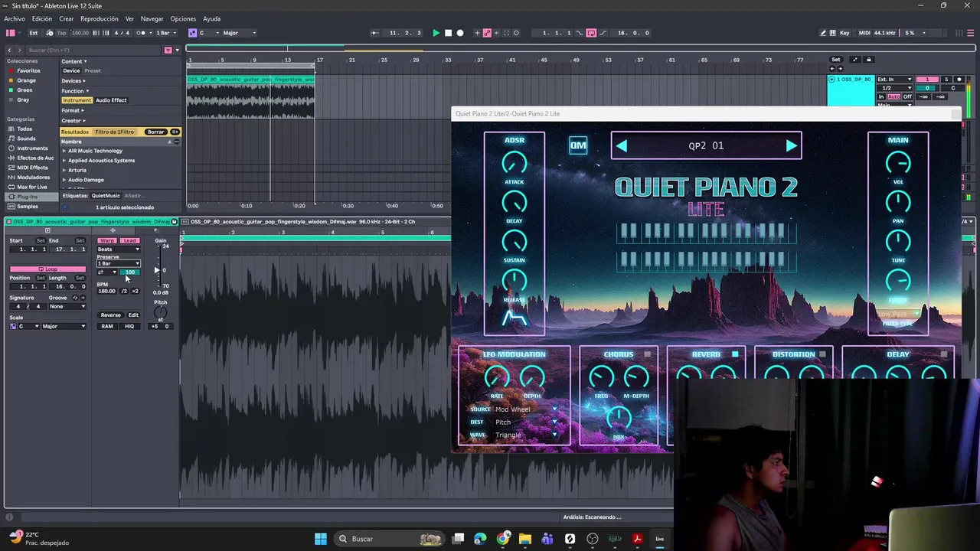
Task: Toggle HiQ button in clip view
Action: click(129, 326)
